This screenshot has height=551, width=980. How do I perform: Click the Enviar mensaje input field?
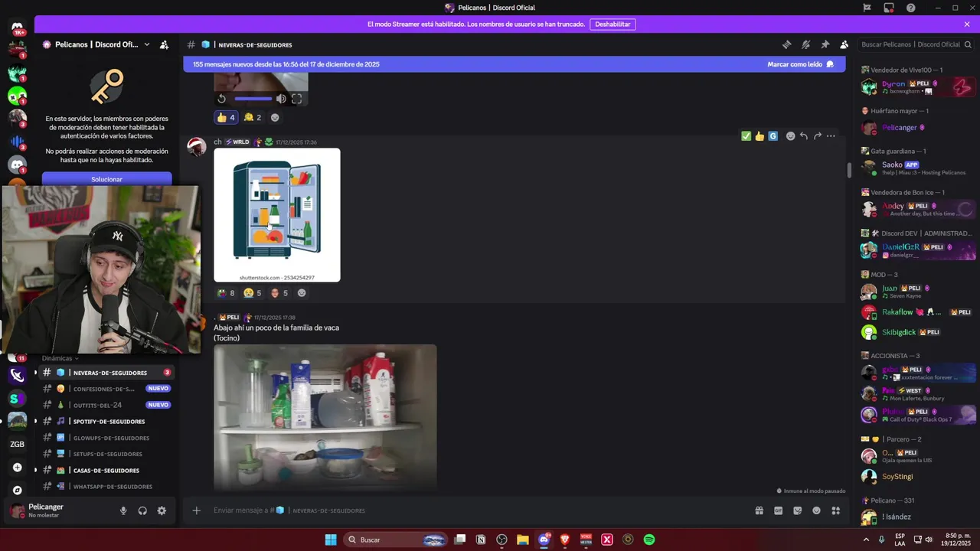(475, 510)
